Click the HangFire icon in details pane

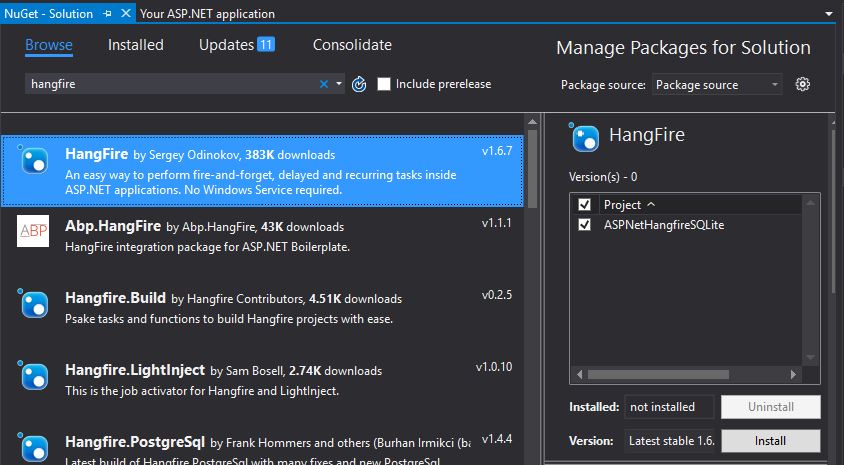(585, 137)
